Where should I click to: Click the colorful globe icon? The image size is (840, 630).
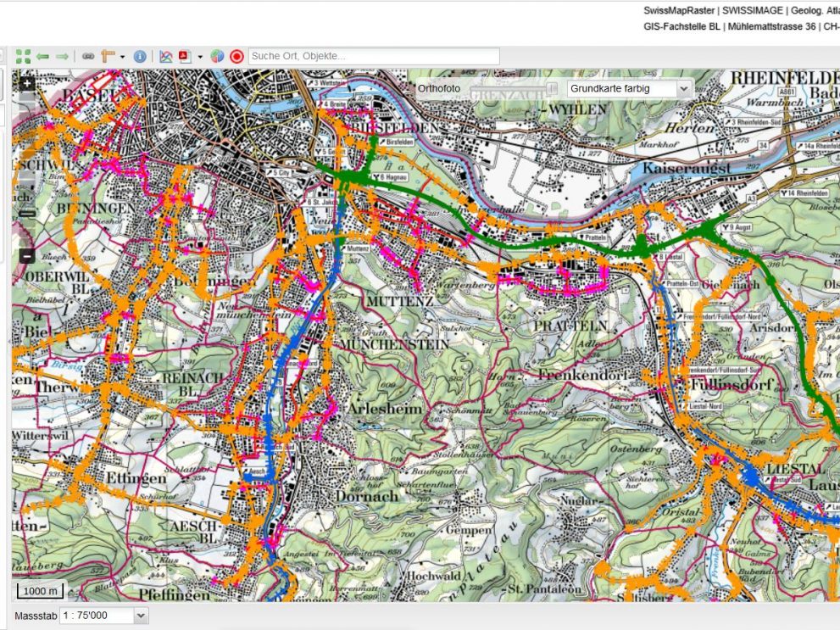click(x=218, y=56)
